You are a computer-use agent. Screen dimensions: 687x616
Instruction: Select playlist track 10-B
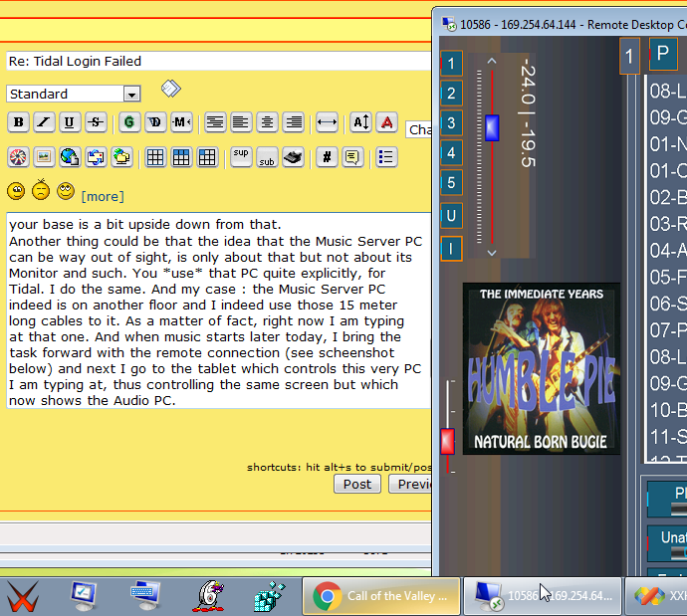point(667,410)
